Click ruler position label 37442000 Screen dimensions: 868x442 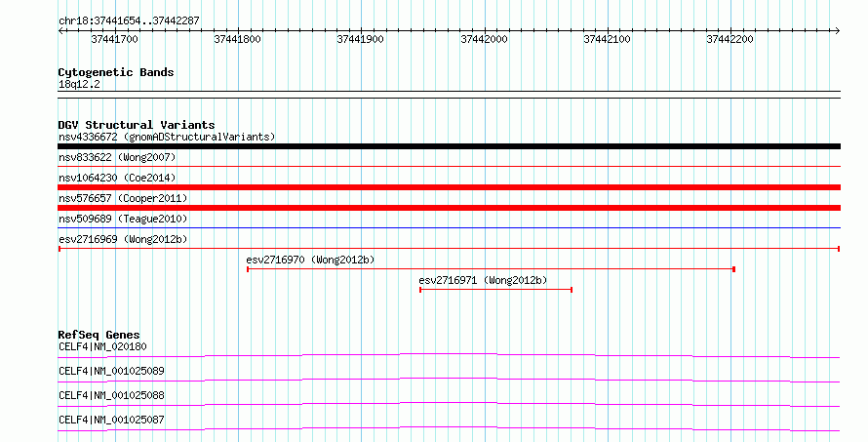pyautogui.click(x=484, y=39)
